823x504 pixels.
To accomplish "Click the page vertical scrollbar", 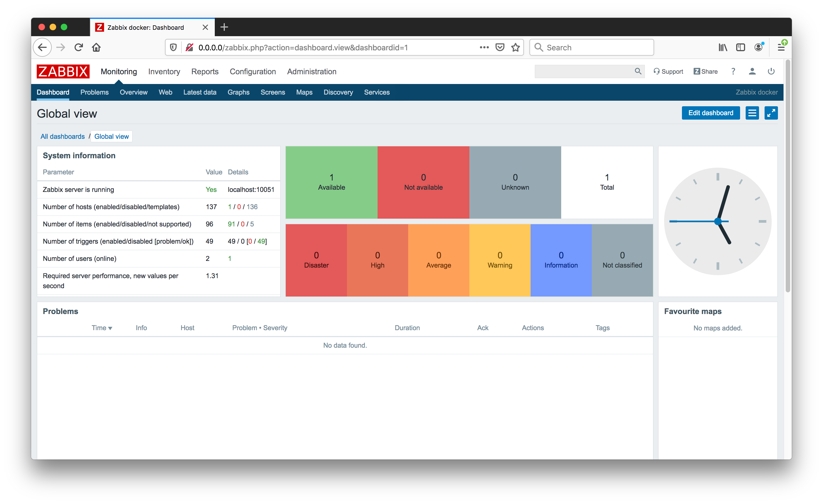I will (788, 176).
